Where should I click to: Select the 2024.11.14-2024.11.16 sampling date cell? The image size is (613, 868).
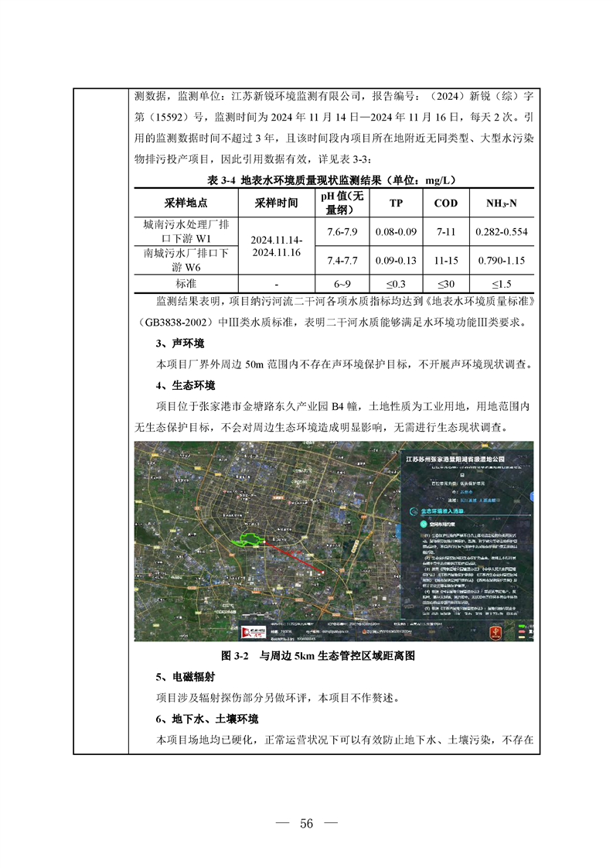276,247
